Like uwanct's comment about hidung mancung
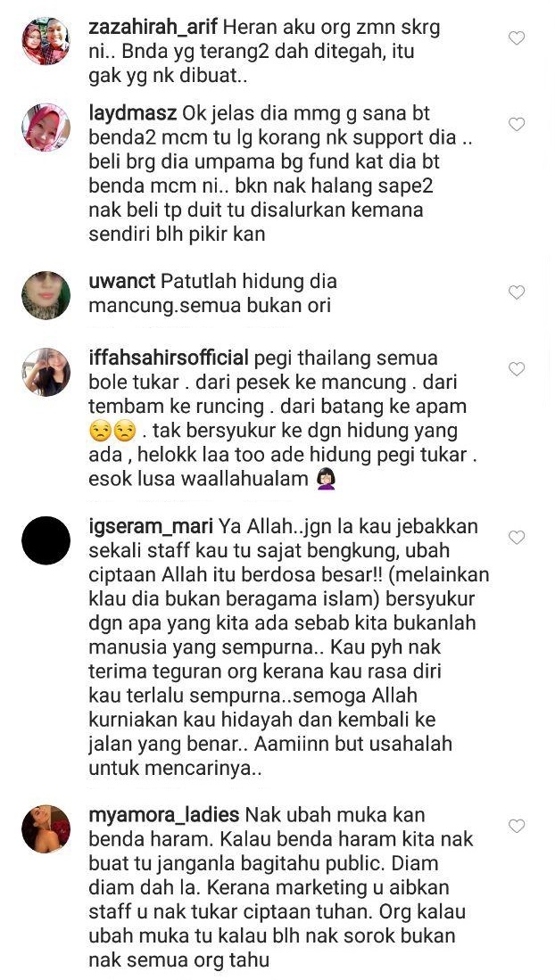Screen dimensions: 555x980 coord(517,292)
